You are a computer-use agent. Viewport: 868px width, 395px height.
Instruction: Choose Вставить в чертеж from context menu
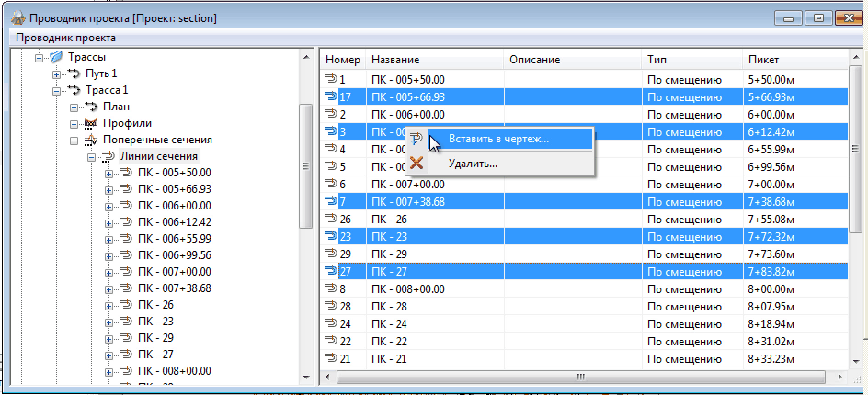(498, 139)
